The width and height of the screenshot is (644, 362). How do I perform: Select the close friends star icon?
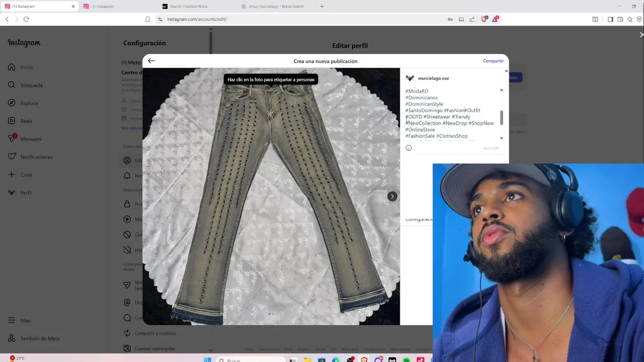pos(127,219)
